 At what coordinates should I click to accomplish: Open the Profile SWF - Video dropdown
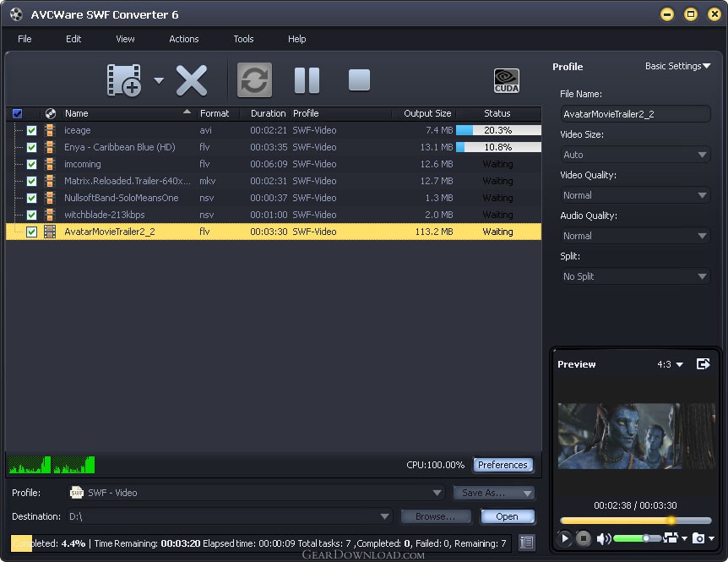256,493
